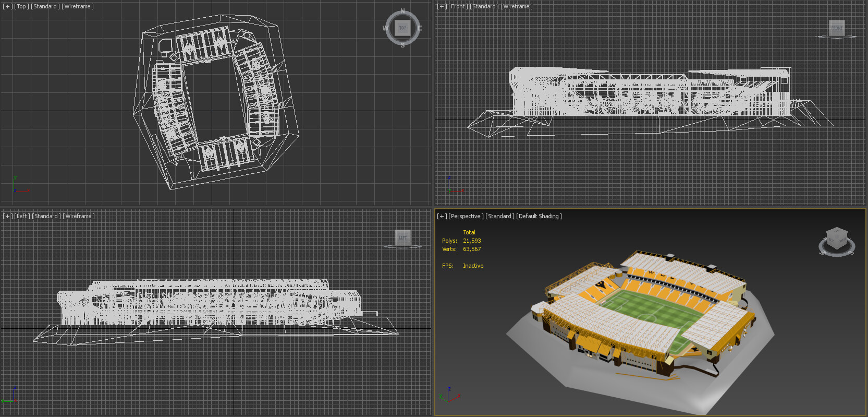Click the W compass letter on Top ViewCube
This screenshot has width=868, height=417.
[386, 28]
